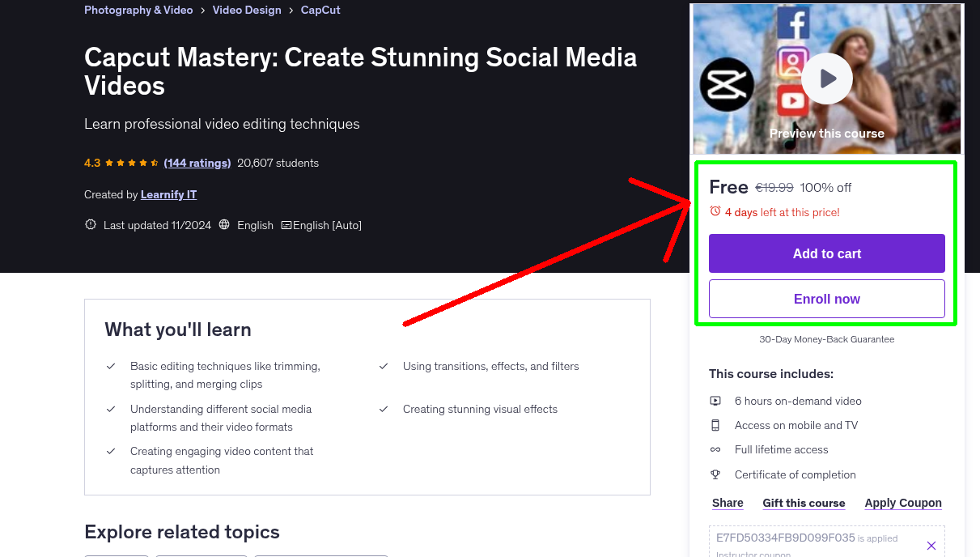
Task: Click checkmark beside Understanding social media platforms
Action: coord(111,409)
